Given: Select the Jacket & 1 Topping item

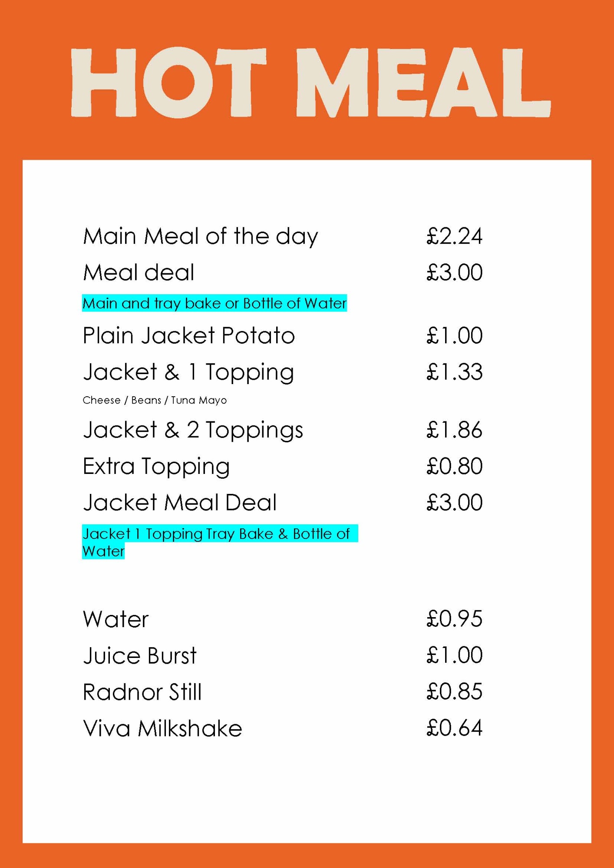Looking at the screenshot, I should tap(188, 372).
